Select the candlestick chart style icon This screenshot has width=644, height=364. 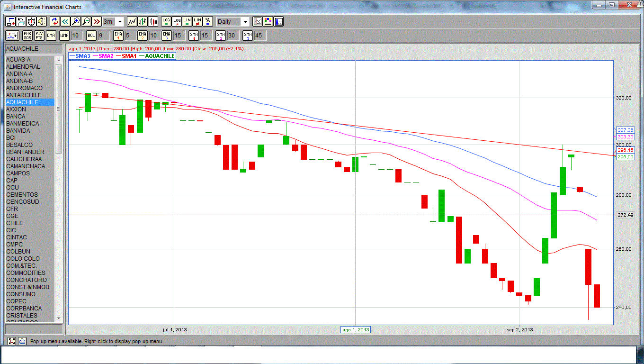click(x=153, y=21)
